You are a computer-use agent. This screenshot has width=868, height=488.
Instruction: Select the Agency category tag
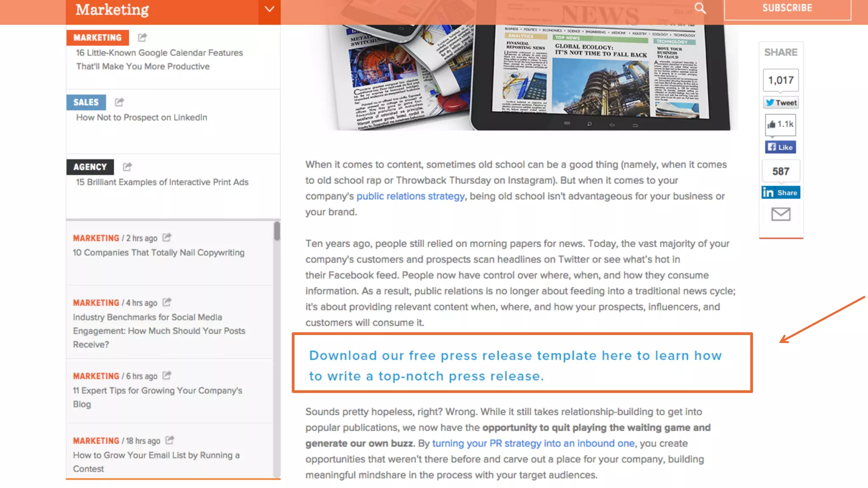(x=90, y=167)
